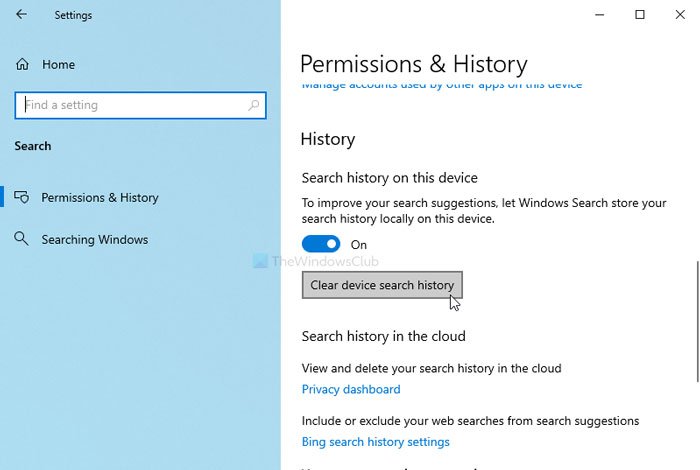
Task: Maximize the Settings window
Action: point(640,14)
